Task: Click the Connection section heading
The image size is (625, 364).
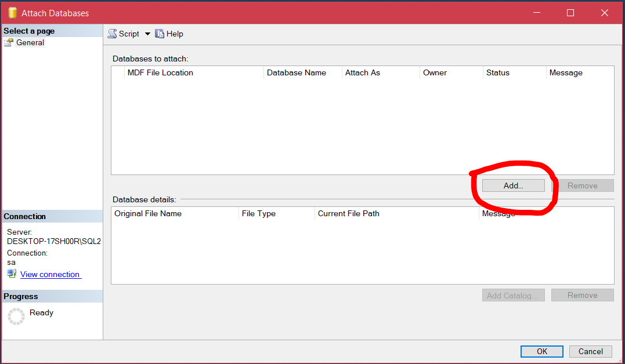Action: point(25,216)
